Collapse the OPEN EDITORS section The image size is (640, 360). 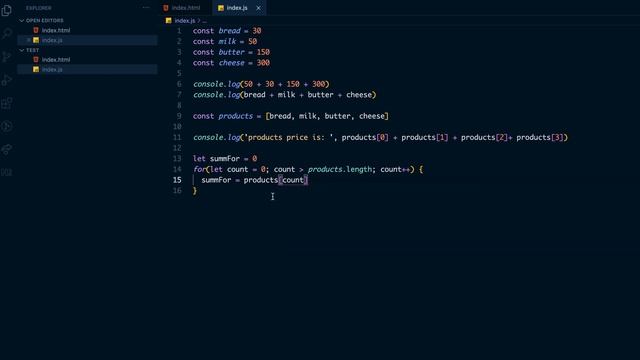(x=44, y=20)
